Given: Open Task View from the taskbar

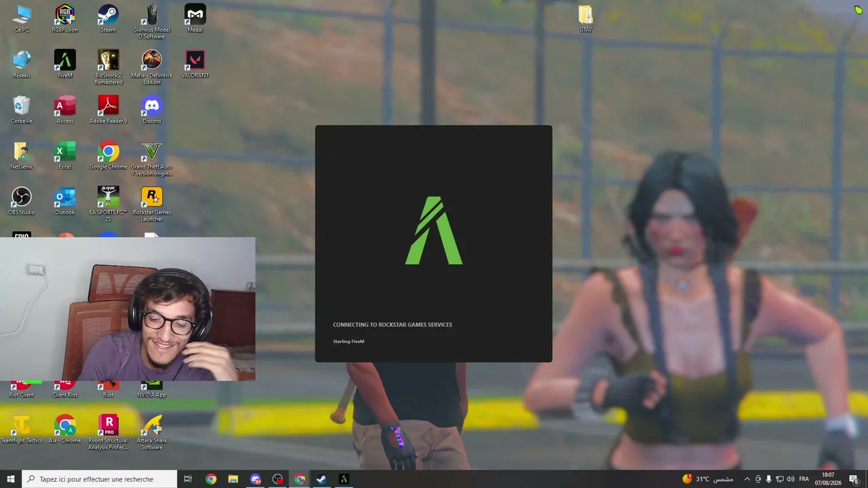Looking at the screenshot, I should [189, 479].
